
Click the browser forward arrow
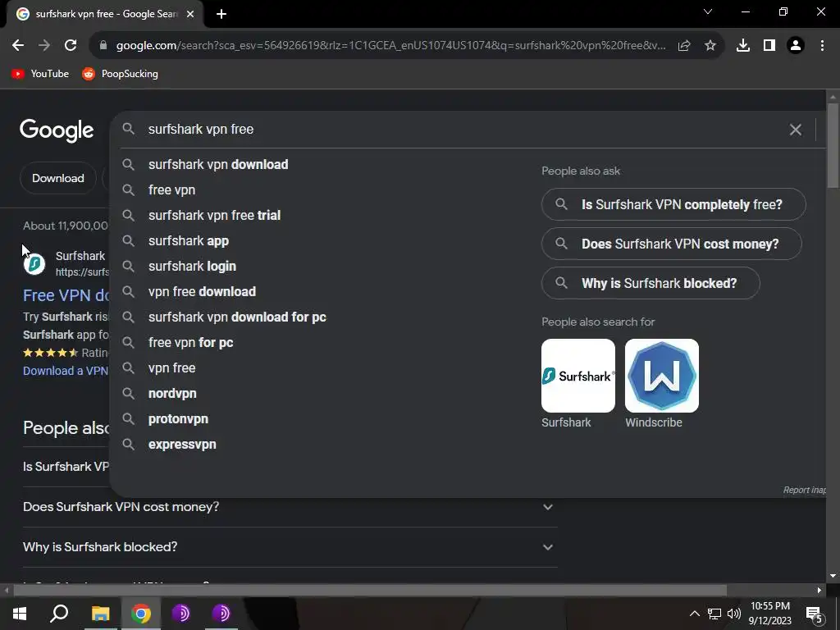[x=44, y=46]
